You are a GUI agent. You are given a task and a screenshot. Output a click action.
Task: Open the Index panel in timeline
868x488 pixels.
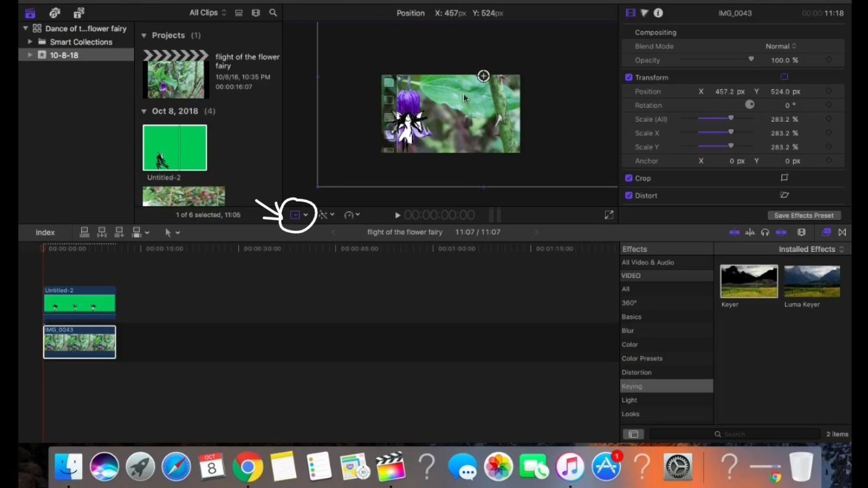click(x=45, y=232)
